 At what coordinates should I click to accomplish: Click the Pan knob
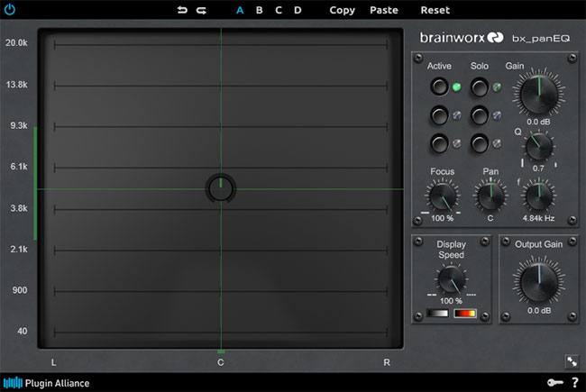point(490,196)
